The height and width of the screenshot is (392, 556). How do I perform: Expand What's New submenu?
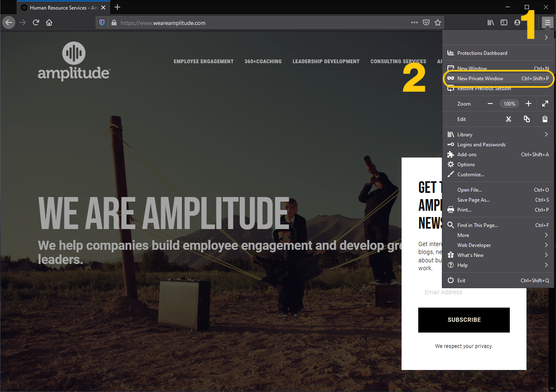[x=497, y=255]
